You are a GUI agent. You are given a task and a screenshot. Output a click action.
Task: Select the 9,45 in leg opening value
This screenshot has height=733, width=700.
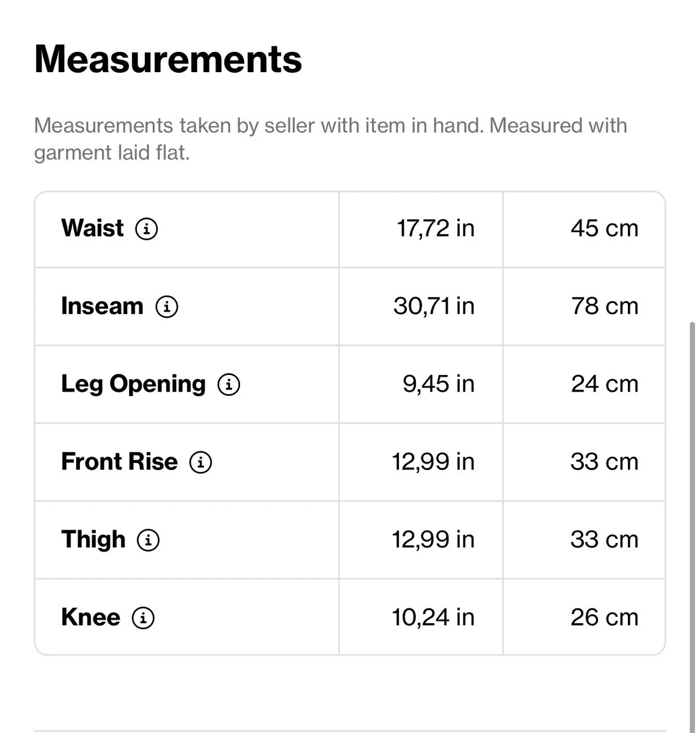pyautogui.click(x=439, y=384)
